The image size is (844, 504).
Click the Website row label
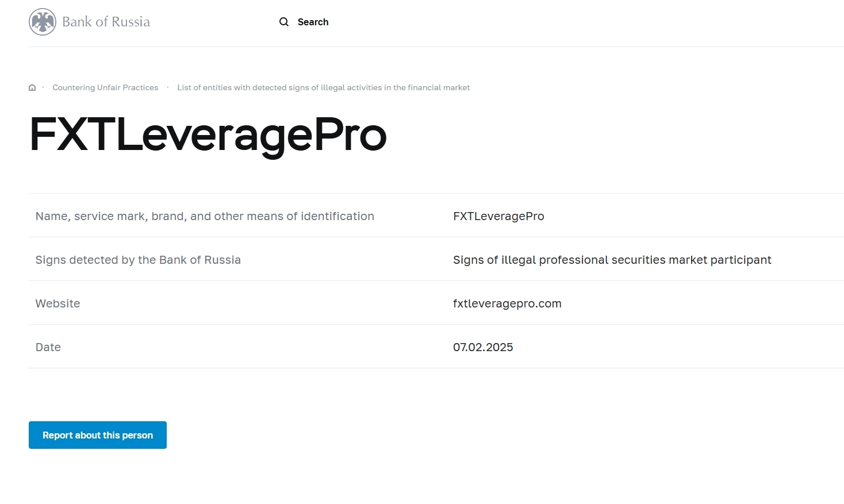[57, 303]
